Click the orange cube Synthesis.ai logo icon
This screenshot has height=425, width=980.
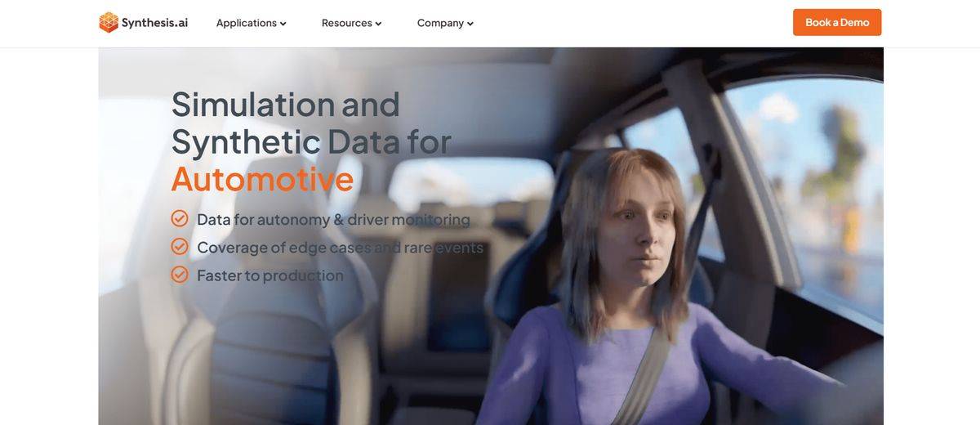click(x=109, y=22)
